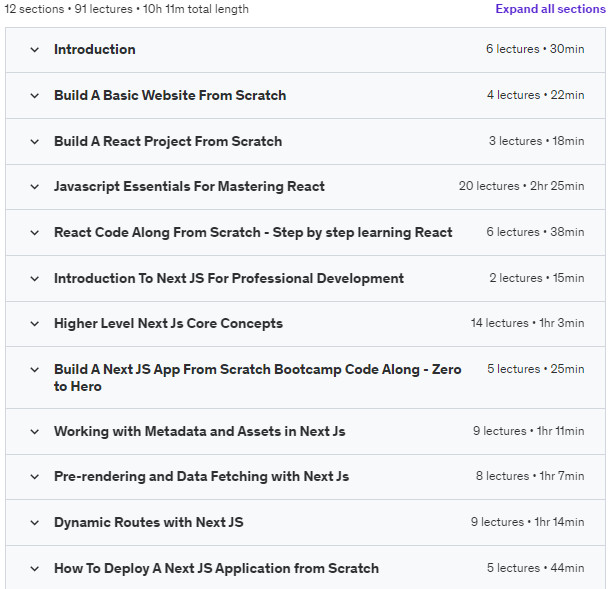Expand Introduction To Next JS chevron

click(35, 279)
